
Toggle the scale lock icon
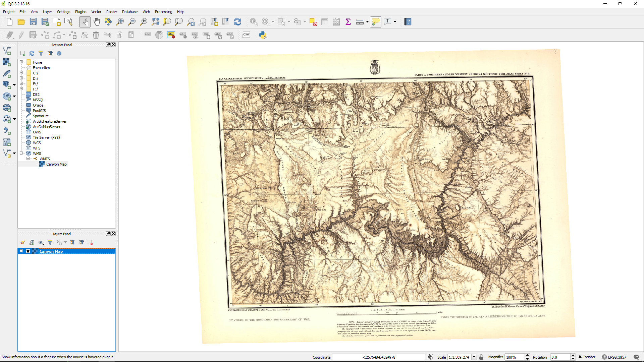[x=481, y=357]
